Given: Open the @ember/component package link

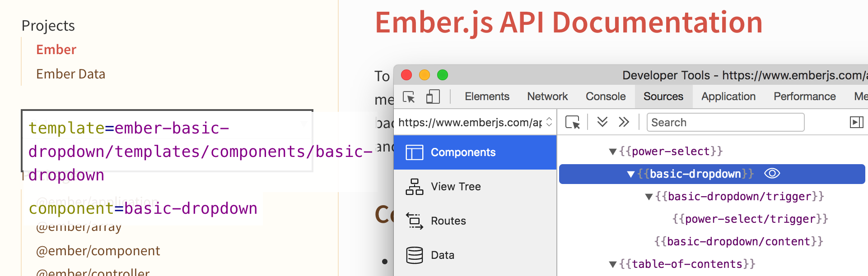Looking at the screenshot, I should click(98, 251).
